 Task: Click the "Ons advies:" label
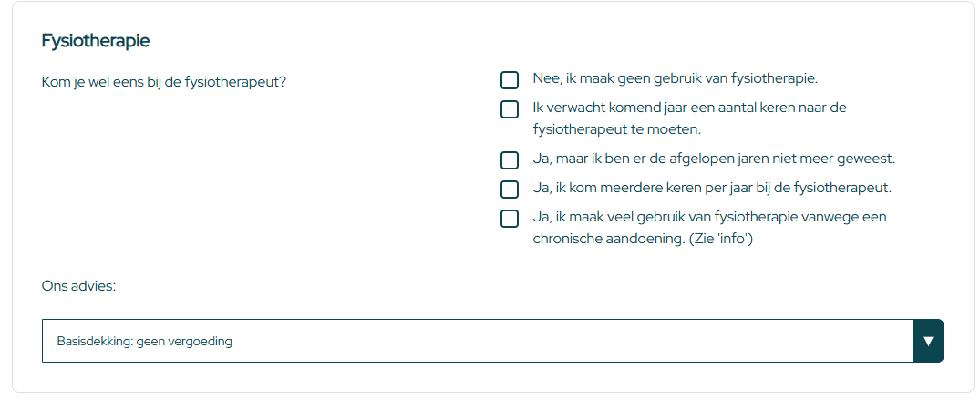pyautogui.click(x=79, y=286)
